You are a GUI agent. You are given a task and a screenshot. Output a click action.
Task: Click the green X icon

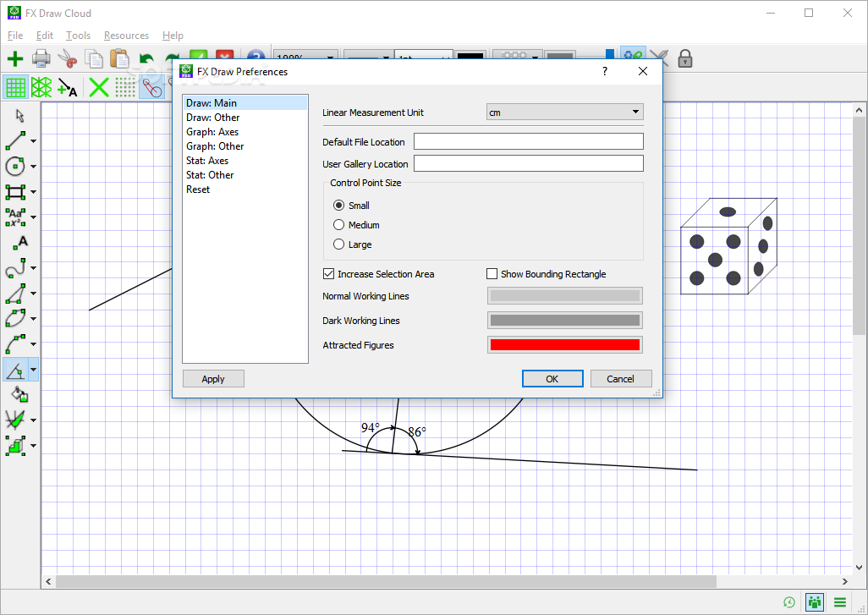point(99,87)
